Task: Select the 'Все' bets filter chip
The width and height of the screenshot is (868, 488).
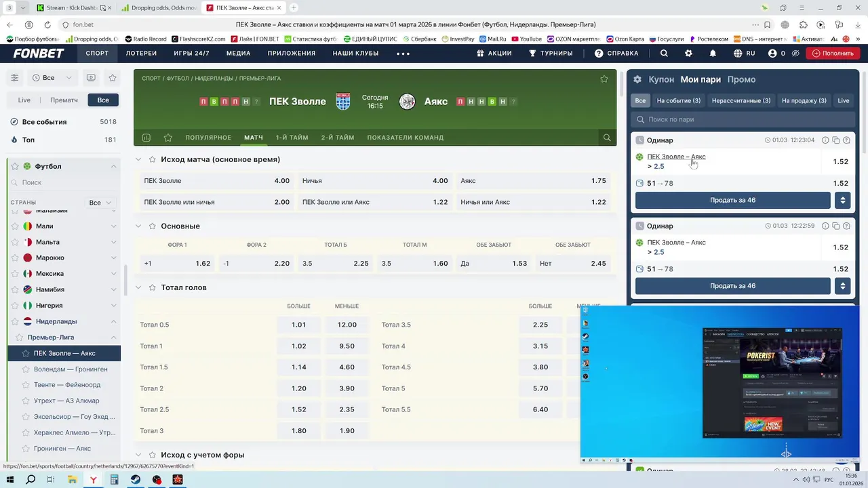Action: point(640,100)
